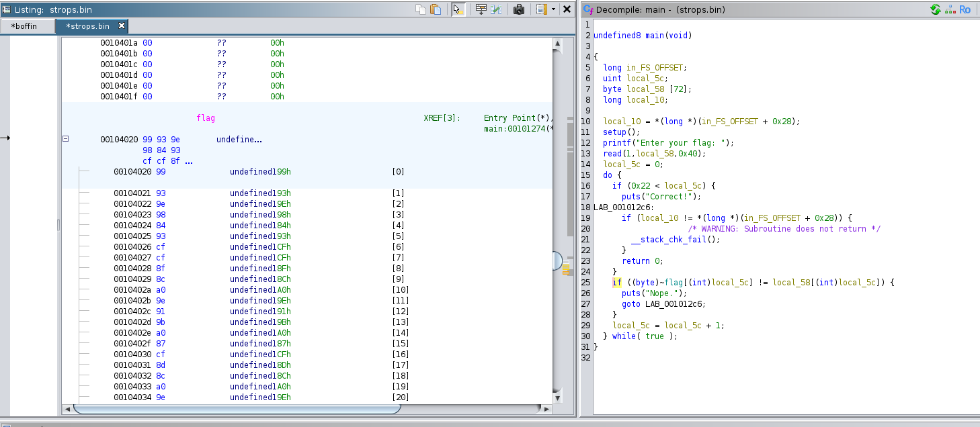Viewport: 980px width, 427px height.
Task: Click the Ro icon in Decompile panel
Action: pos(965,9)
